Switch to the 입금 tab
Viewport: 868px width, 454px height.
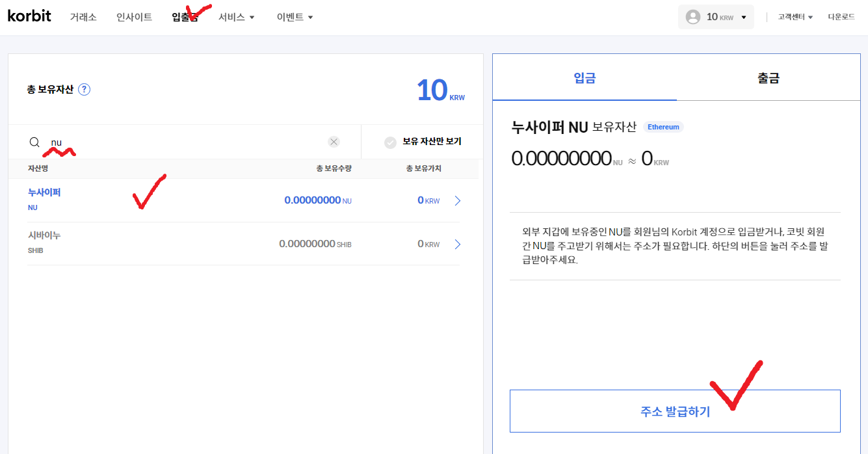[x=585, y=78]
